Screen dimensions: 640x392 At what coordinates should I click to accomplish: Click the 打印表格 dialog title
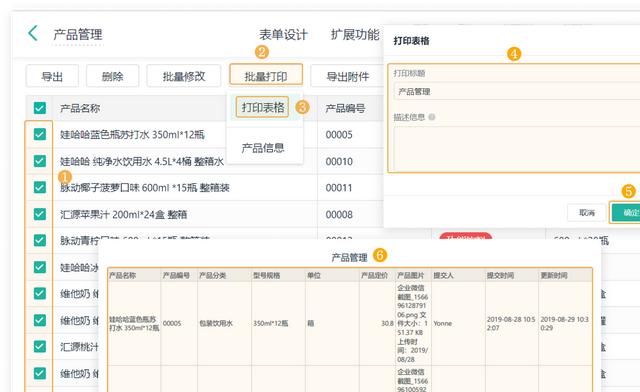pos(411,41)
